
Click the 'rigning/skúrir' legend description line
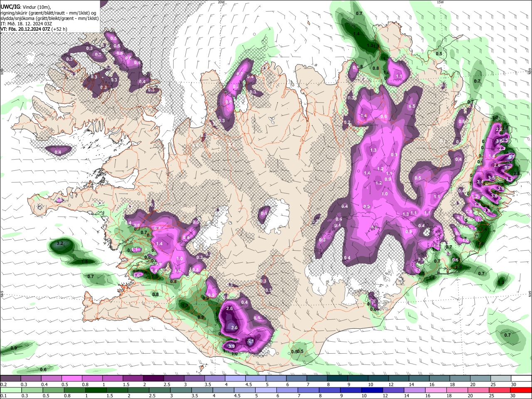coord(48,13)
